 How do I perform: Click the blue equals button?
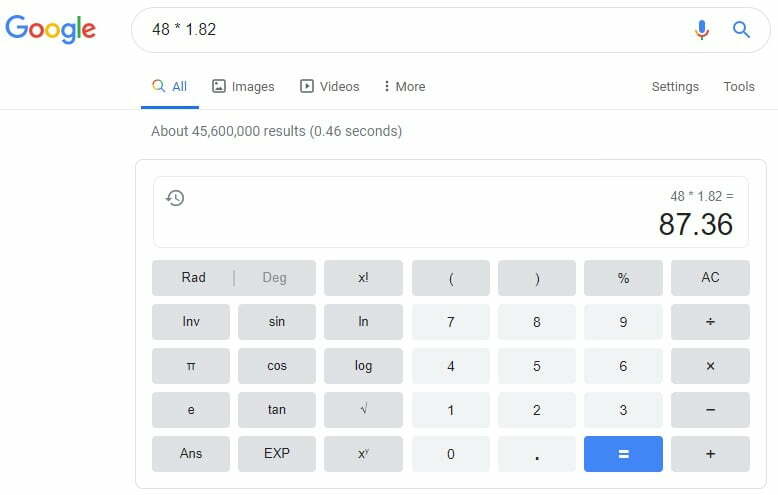click(x=623, y=454)
